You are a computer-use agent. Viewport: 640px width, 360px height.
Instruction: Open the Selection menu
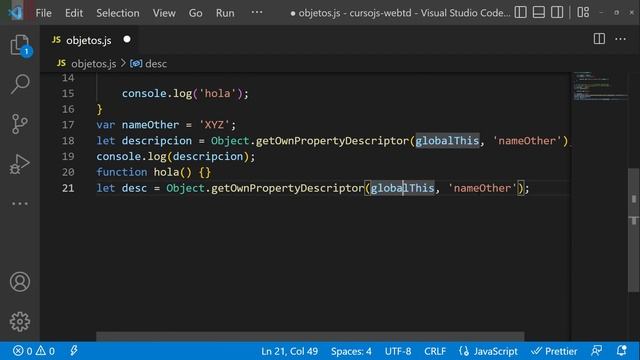(x=118, y=13)
